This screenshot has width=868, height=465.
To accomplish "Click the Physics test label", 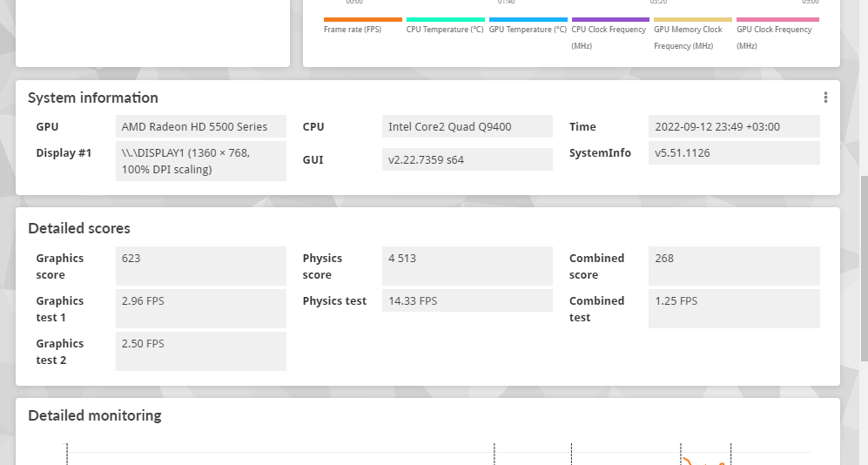I will [334, 301].
